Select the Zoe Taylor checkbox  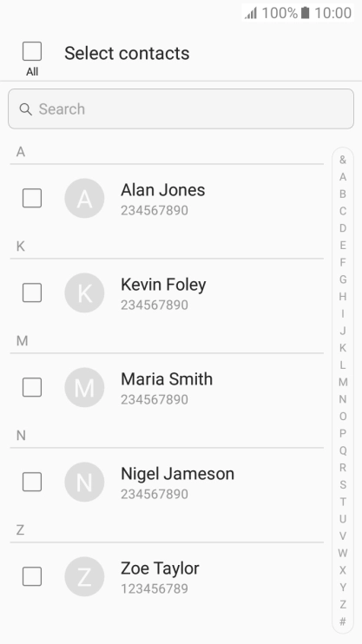pos(32,576)
